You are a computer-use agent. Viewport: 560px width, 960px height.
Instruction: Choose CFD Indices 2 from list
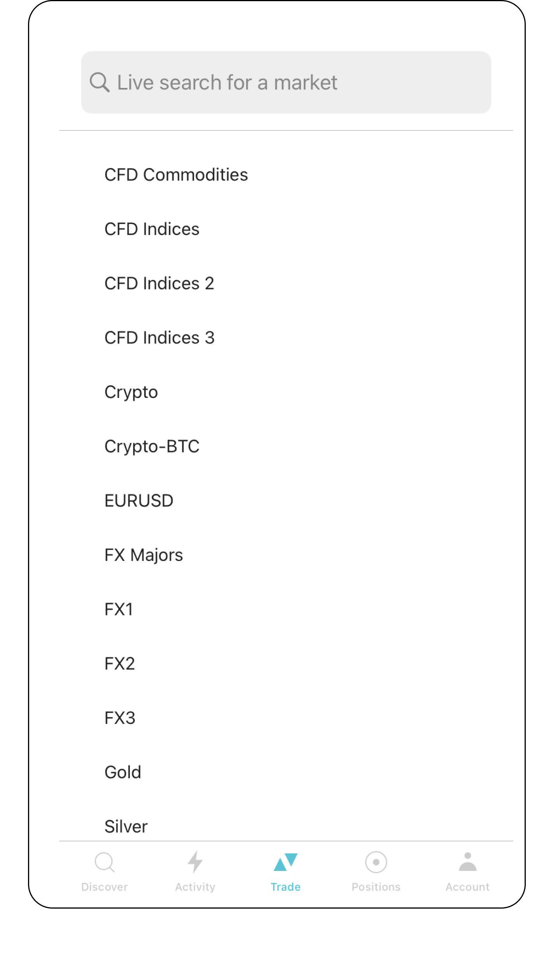[x=159, y=283]
